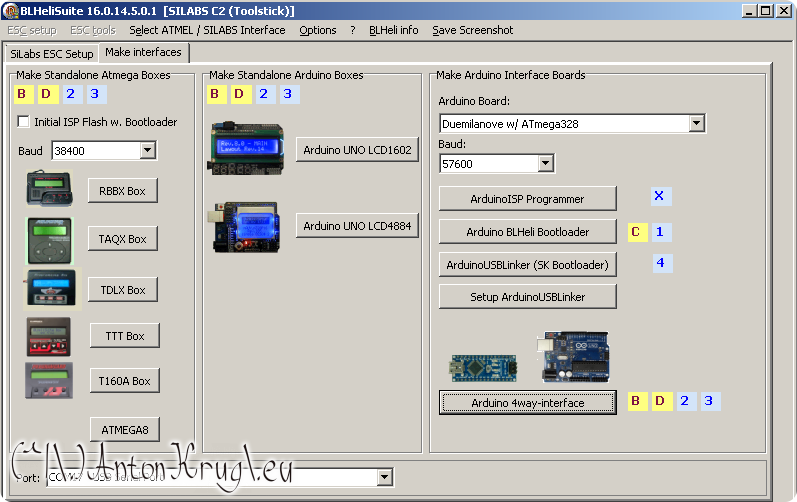
Task: Open the ESC tools menu
Action: coord(93,30)
